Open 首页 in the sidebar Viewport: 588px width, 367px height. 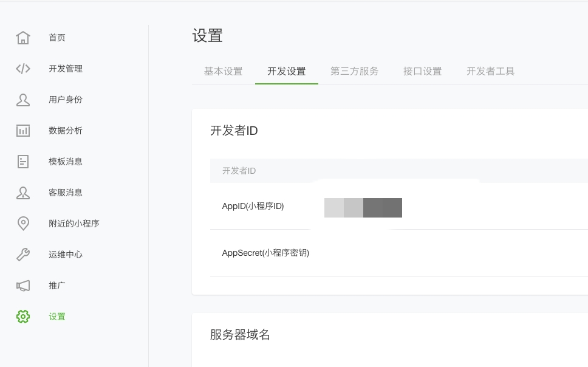(x=57, y=38)
